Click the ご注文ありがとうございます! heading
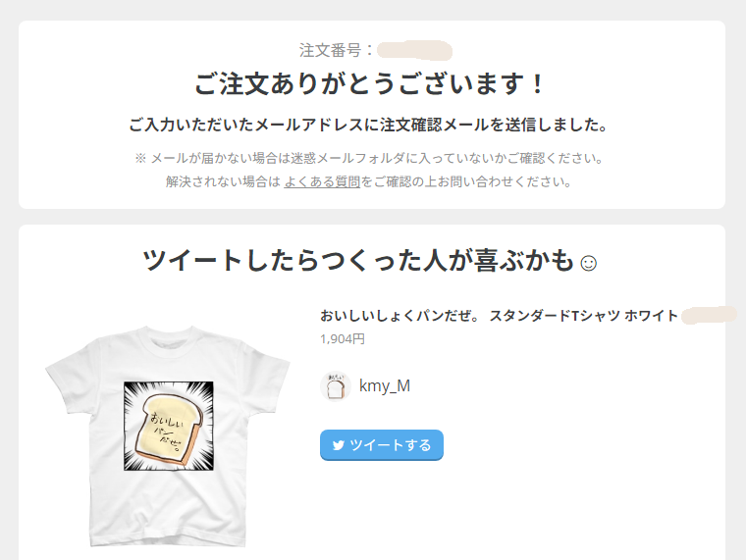746x560 pixels. point(371,84)
